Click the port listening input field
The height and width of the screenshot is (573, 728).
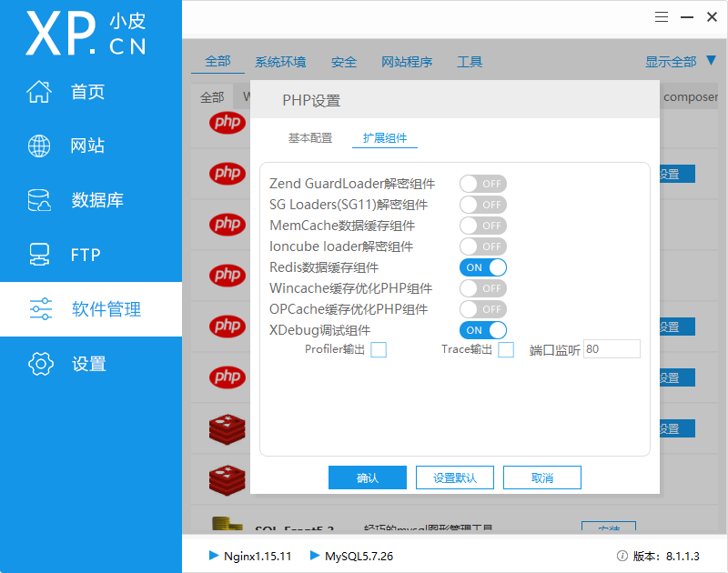[x=612, y=349]
